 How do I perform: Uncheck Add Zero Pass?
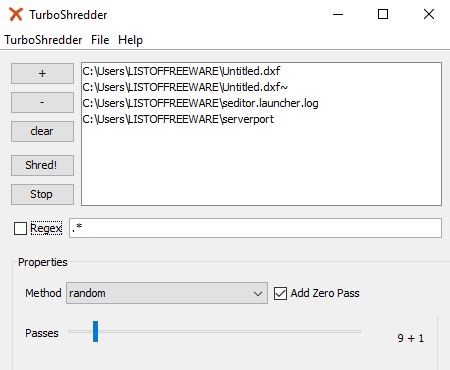point(280,293)
